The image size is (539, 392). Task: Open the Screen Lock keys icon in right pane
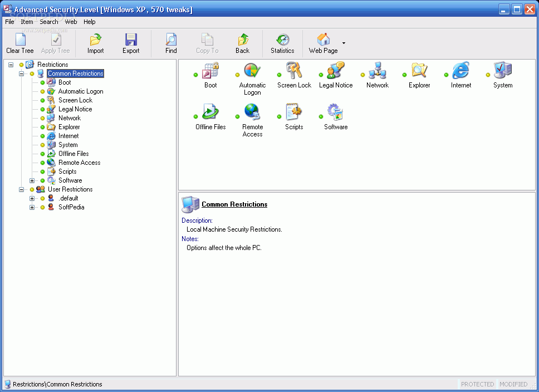point(294,71)
